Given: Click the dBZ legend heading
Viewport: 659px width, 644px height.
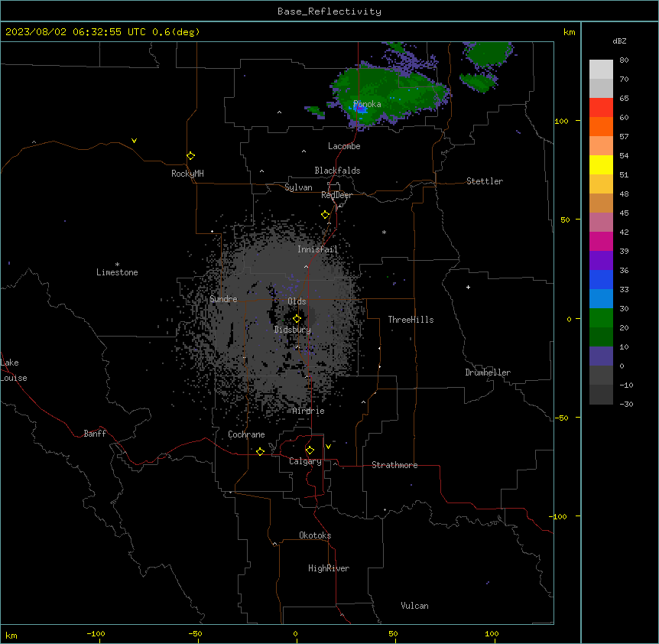Looking at the screenshot, I should click(x=619, y=41).
